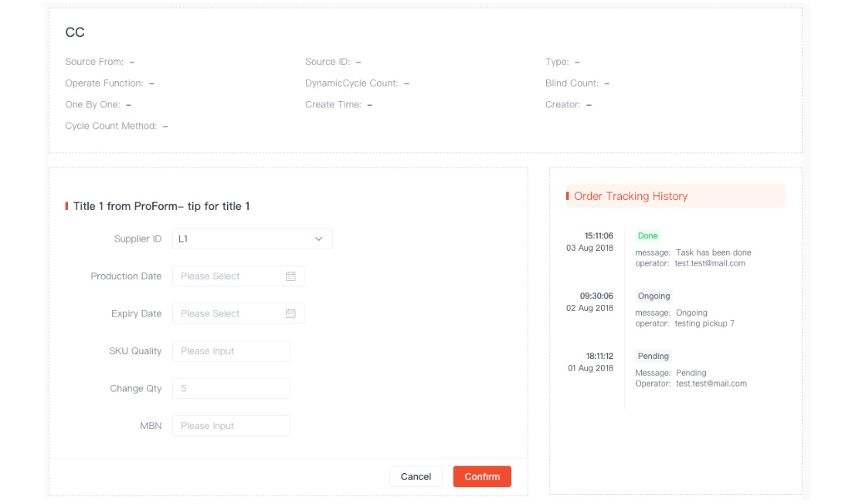The width and height of the screenshot is (852, 504).
Task: Click into the MBN input field
Action: coord(231,426)
